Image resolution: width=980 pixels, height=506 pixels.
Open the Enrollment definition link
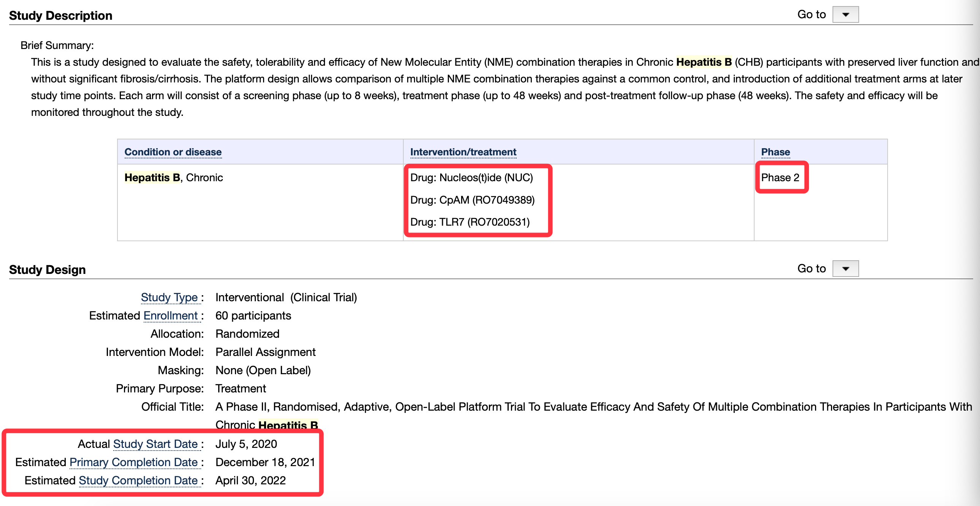(170, 316)
